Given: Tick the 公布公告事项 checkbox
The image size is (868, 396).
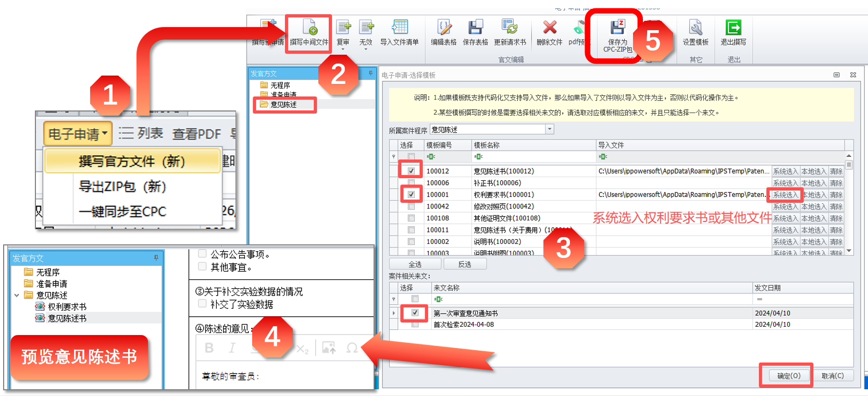Looking at the screenshot, I should [x=202, y=254].
